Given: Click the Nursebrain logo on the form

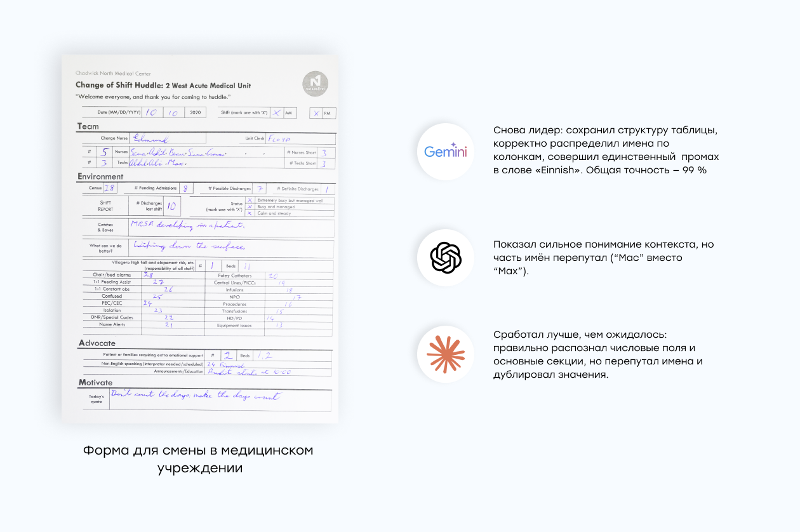Looking at the screenshot, I should coord(316,84).
